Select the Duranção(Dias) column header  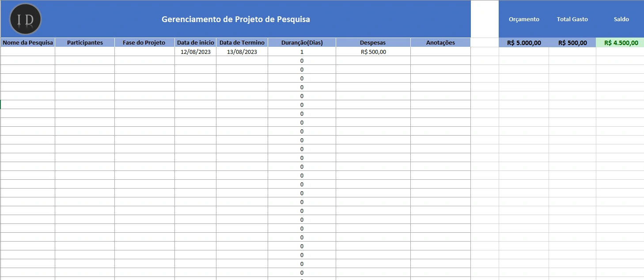tap(302, 42)
